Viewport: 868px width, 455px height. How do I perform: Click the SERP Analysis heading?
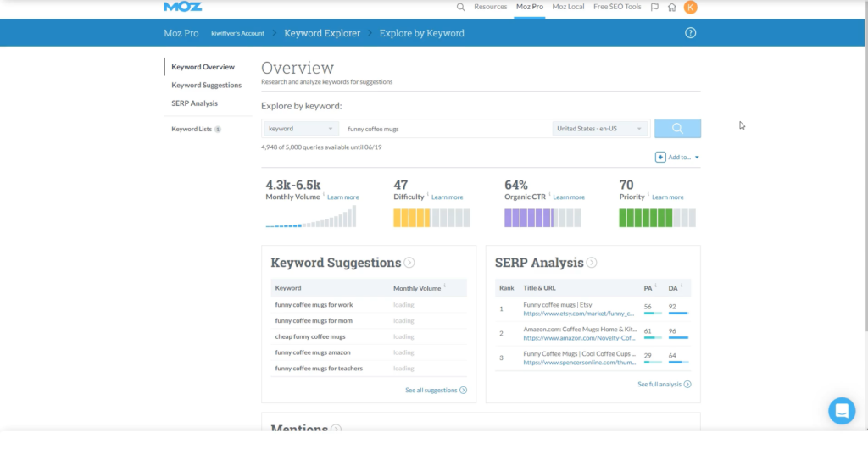(539, 263)
